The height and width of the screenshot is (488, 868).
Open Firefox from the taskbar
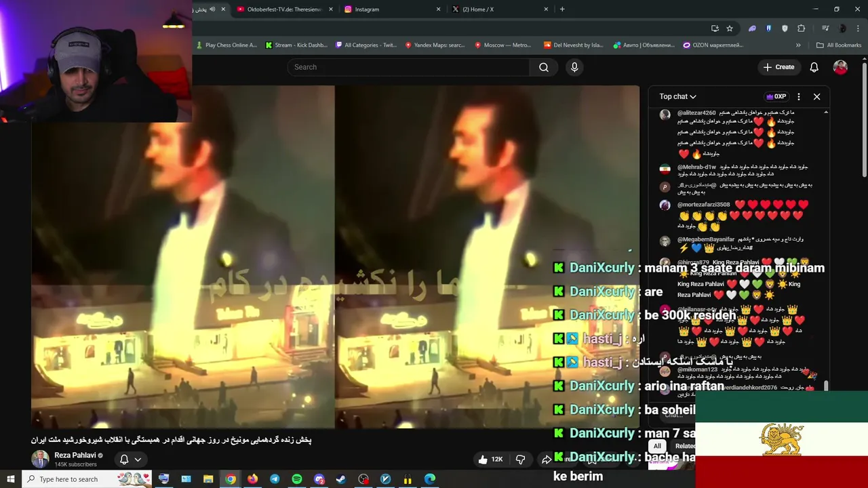click(x=252, y=479)
